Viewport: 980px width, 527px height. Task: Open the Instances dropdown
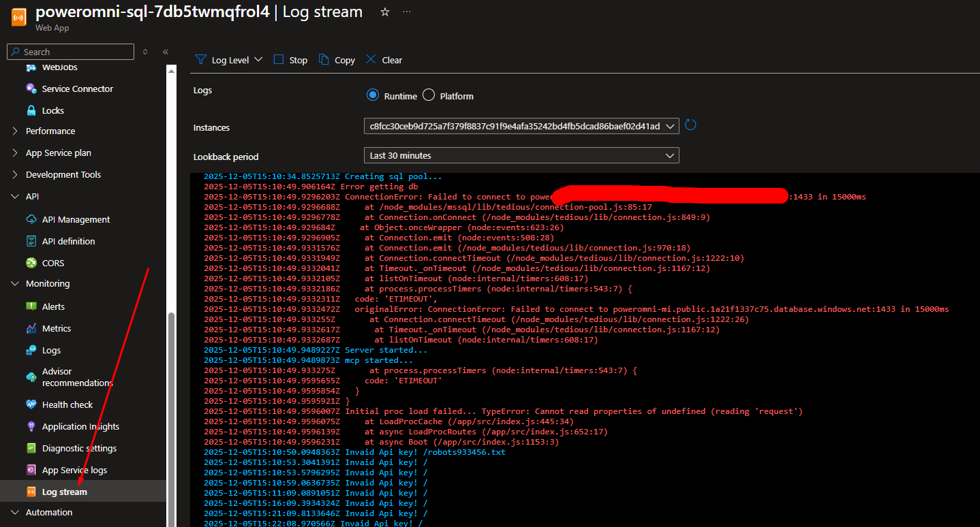click(x=521, y=126)
